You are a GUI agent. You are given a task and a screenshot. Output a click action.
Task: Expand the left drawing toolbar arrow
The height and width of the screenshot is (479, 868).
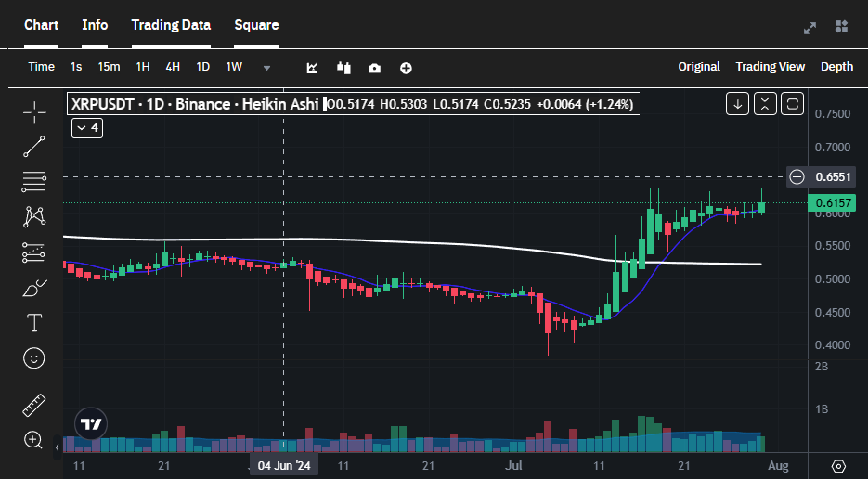(57, 447)
